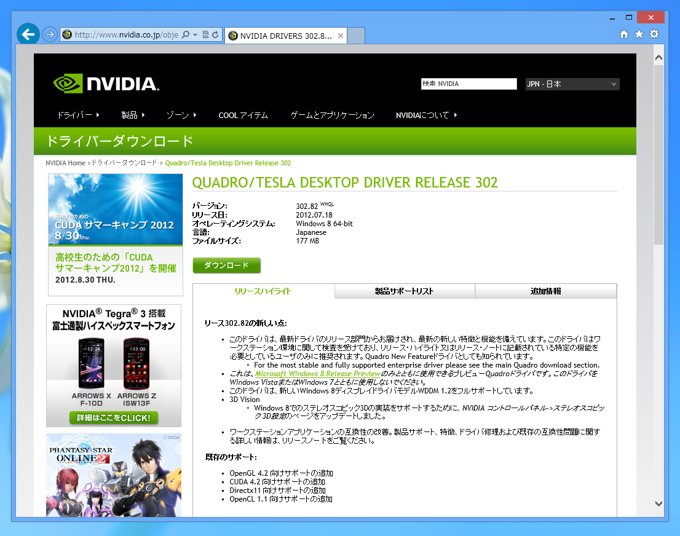
Task: Click the NVIDIA logo
Action: (106, 83)
